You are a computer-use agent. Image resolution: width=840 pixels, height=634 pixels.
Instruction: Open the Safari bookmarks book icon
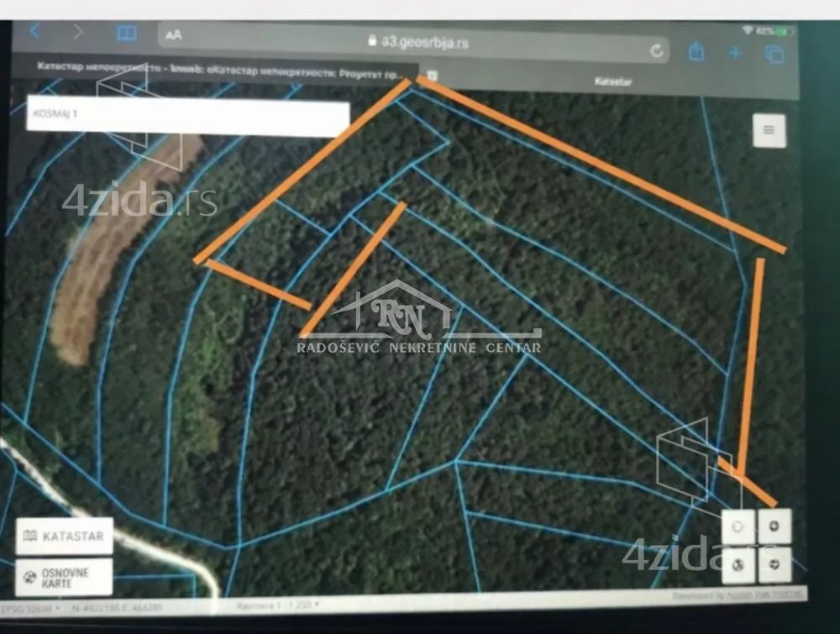[x=126, y=34]
